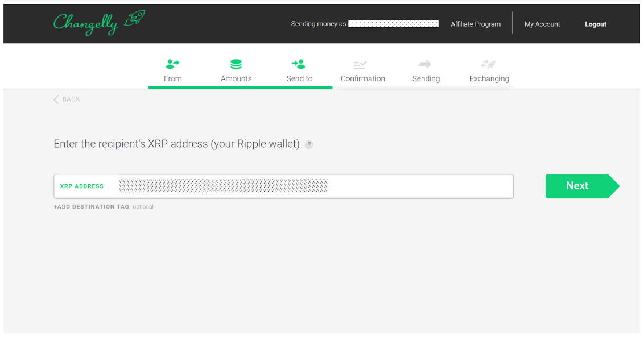This screenshot has width=644, height=337.
Task: Click the 'optional' hint text
Action: tap(143, 207)
